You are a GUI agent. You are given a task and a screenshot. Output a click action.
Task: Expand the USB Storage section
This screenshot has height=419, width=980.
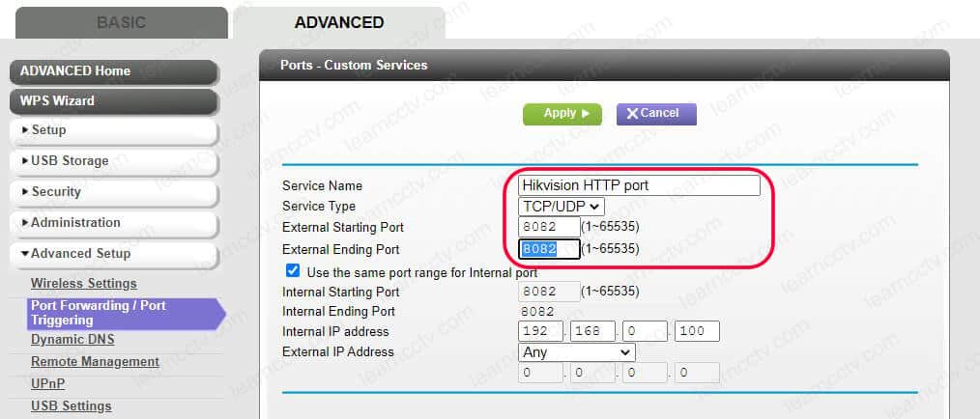point(112,161)
